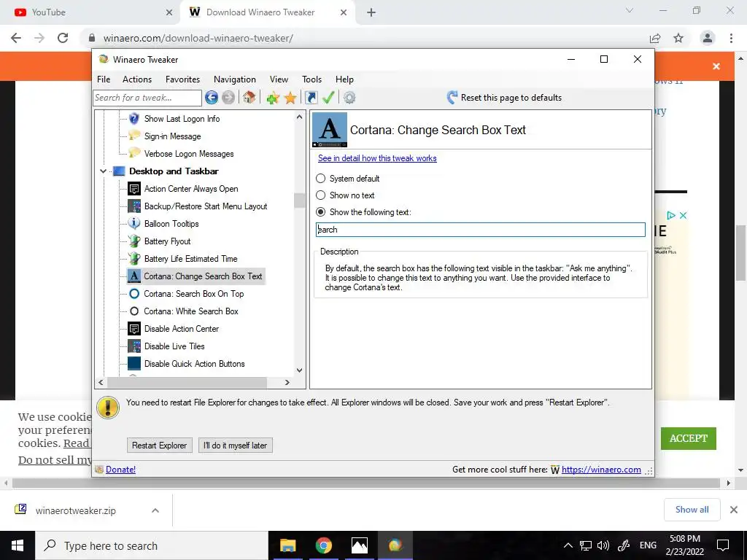Click the Restart Explorer button
747x560 pixels.
click(x=160, y=446)
